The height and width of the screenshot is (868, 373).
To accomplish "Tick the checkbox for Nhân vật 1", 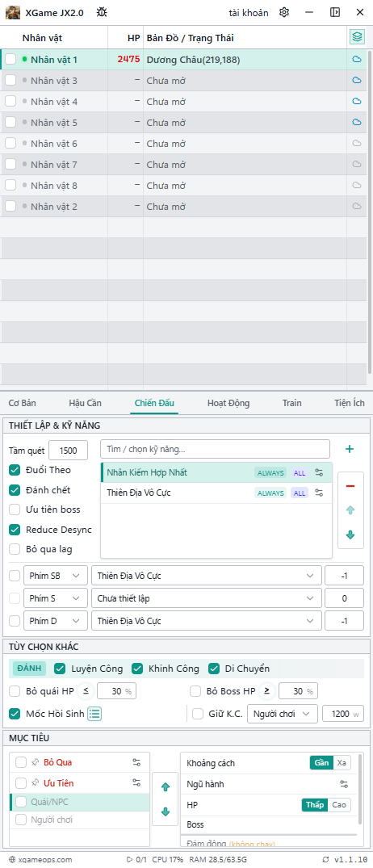I will point(10,59).
